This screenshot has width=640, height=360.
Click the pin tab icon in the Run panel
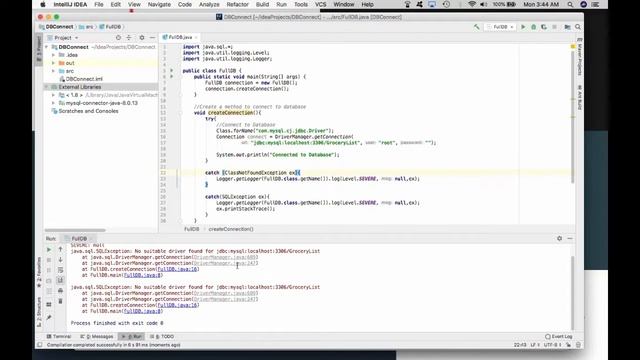pos(49,317)
